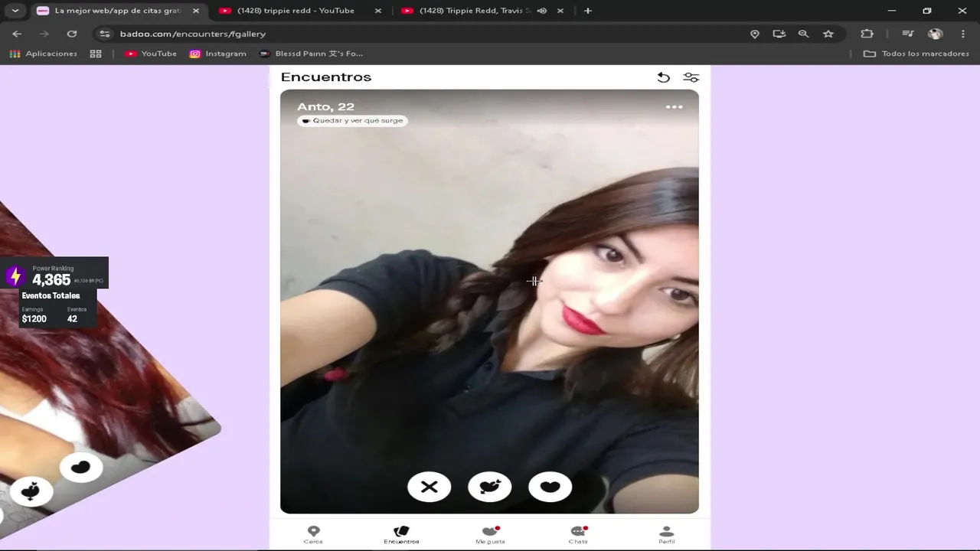Image resolution: width=980 pixels, height=551 pixels.
Task: Click Anto's profile photo
Action: coord(489,302)
